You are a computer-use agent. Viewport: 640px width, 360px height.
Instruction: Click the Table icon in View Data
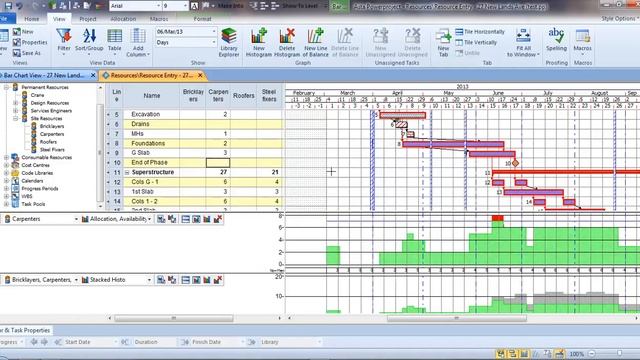click(115, 41)
